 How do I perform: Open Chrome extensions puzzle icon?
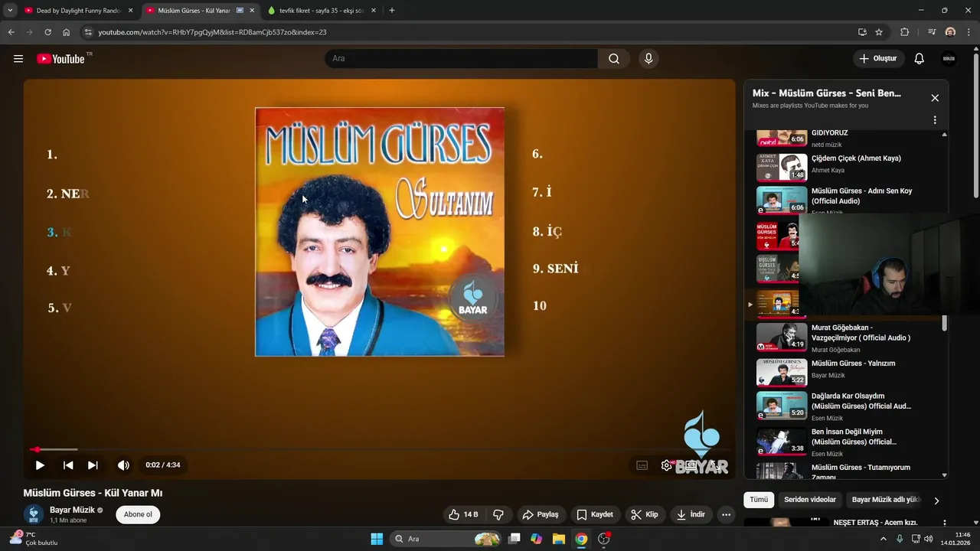pos(904,32)
